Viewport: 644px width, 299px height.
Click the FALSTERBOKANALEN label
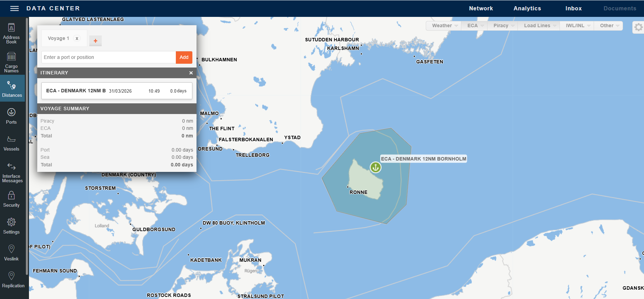246,140
